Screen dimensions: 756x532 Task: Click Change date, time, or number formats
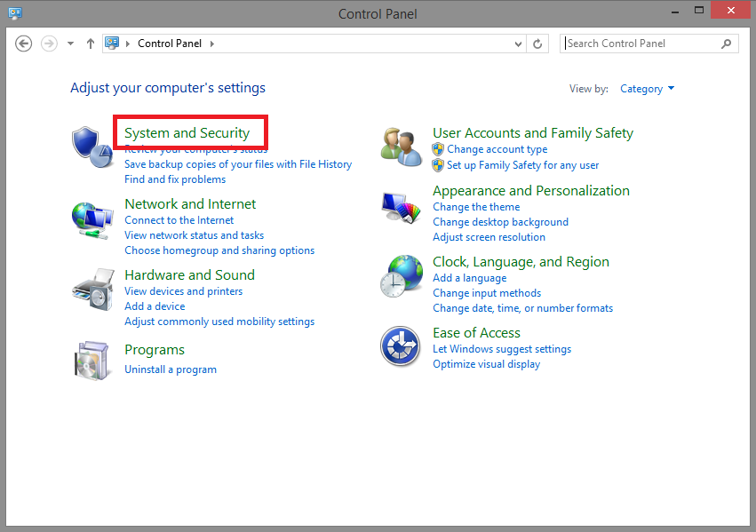click(522, 308)
